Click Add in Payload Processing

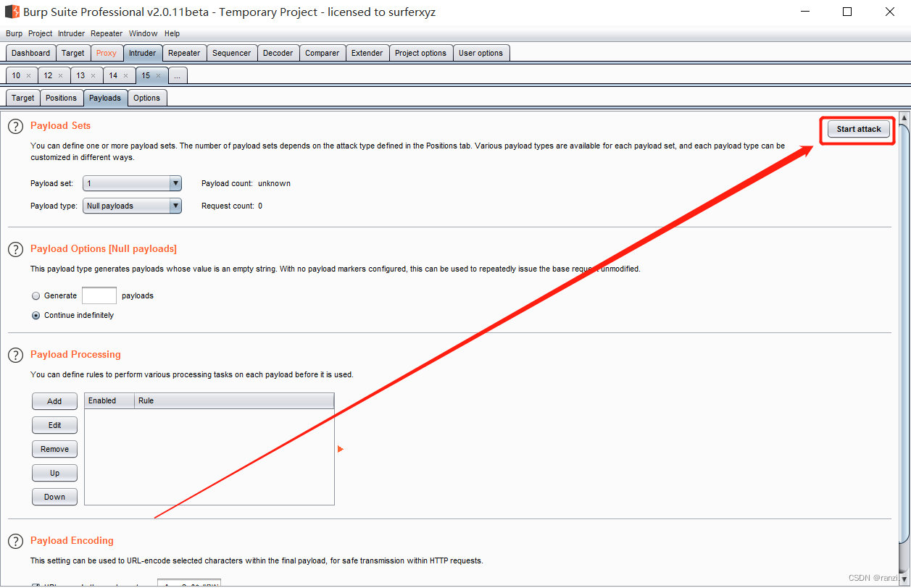pos(54,401)
